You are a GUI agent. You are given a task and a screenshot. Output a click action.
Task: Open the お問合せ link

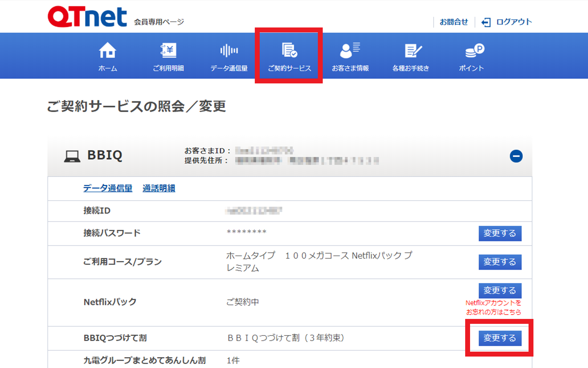pos(454,22)
